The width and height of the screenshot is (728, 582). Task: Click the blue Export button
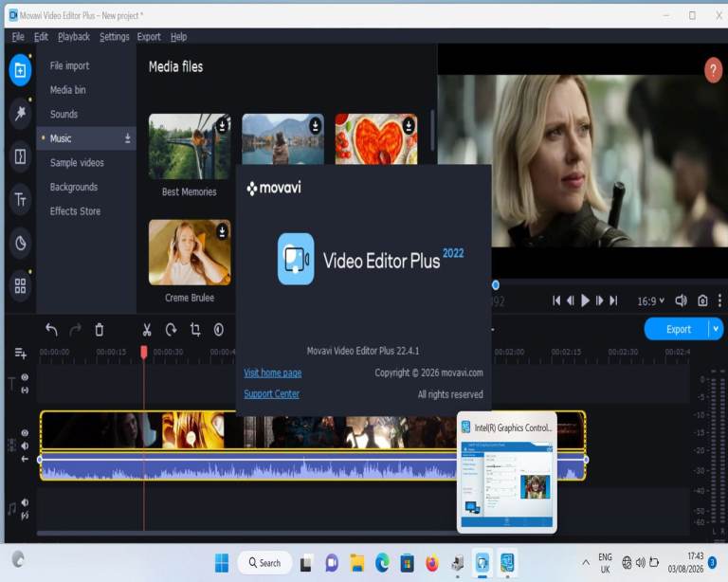(678, 329)
